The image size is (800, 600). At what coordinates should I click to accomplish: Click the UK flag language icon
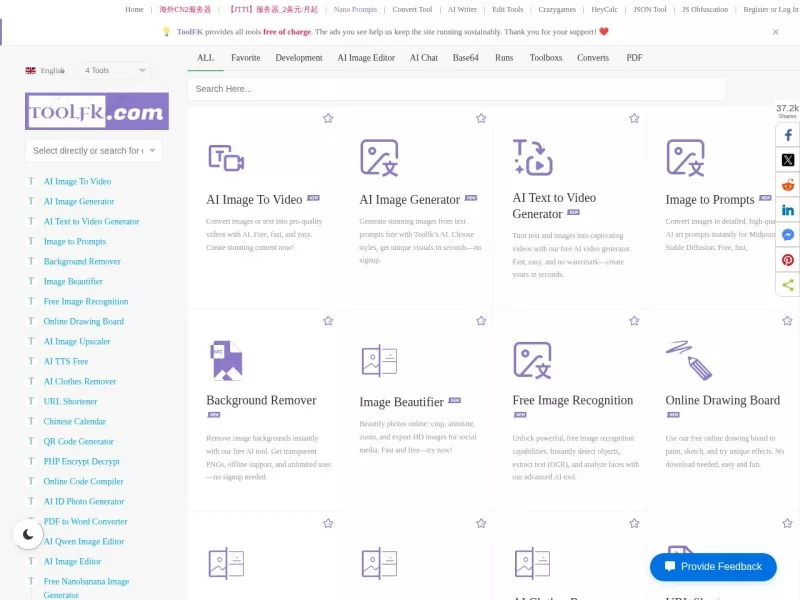(x=31, y=70)
